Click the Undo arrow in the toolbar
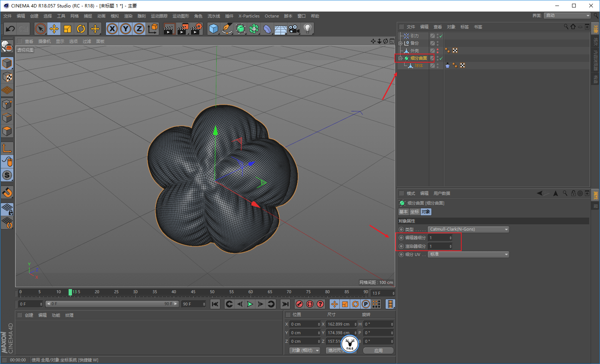Viewport: 600px width, 364px height. 10,29
